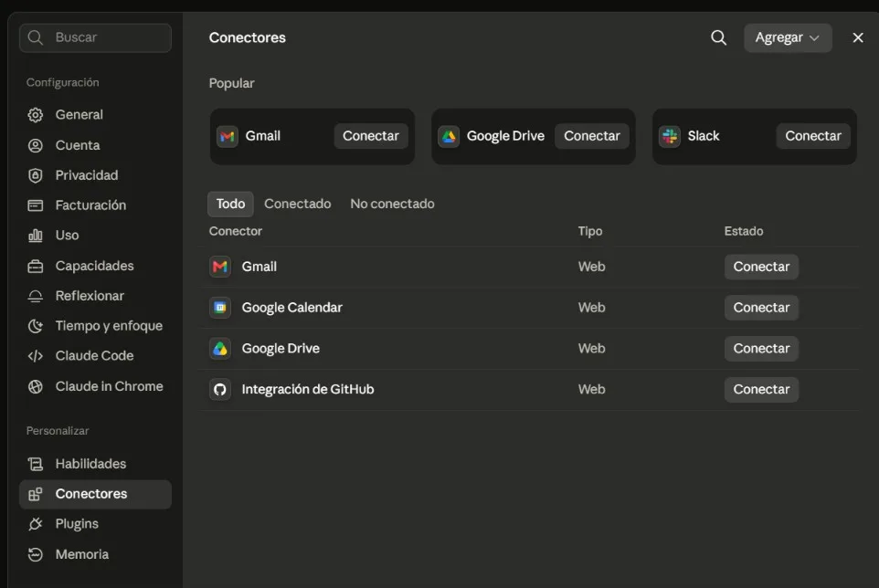Click Conectar in Integración de GitHub row
This screenshot has width=879, height=588.
pos(761,389)
